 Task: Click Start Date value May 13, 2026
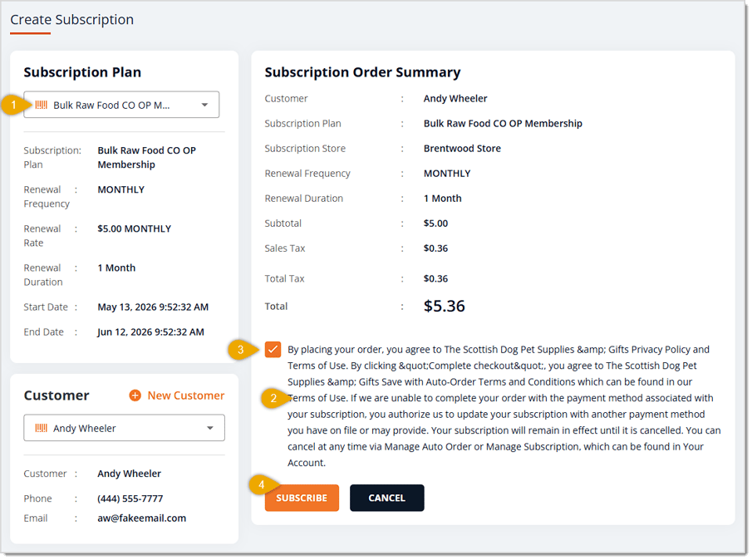point(153,307)
